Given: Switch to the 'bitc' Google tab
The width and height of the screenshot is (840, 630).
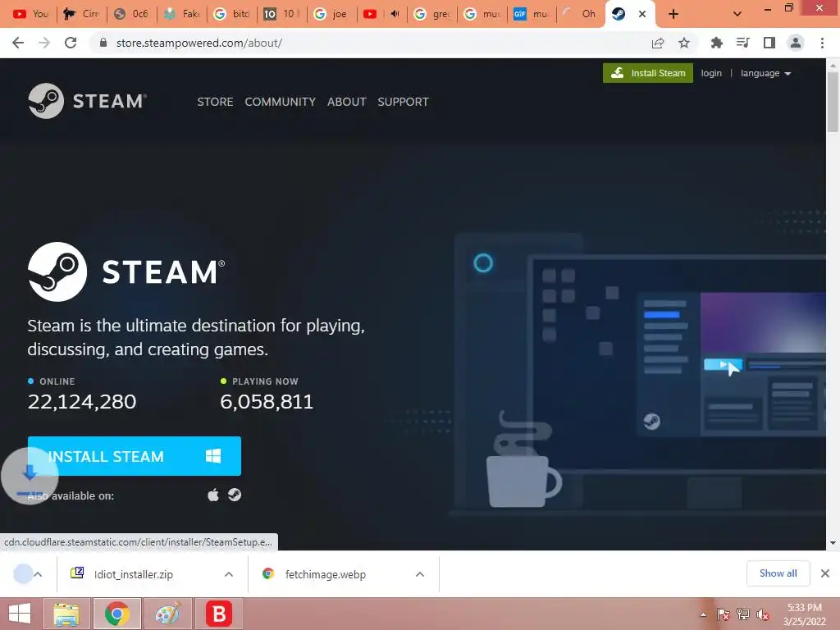Looking at the screenshot, I should pos(231,14).
